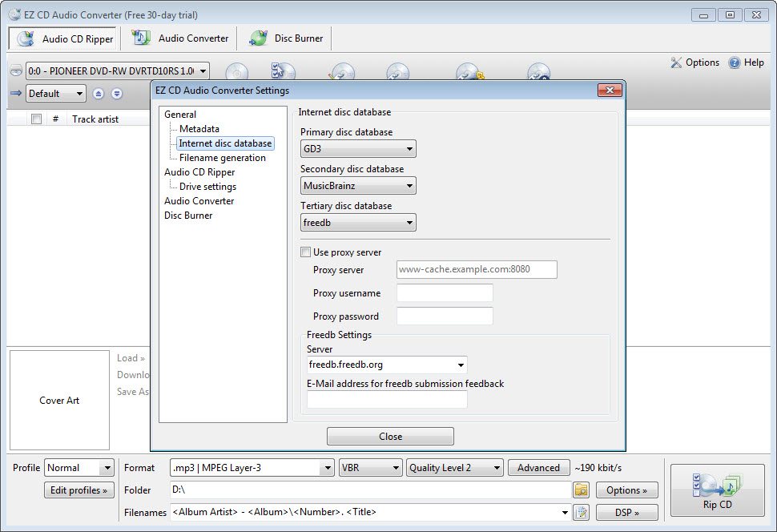The image size is (777, 532).
Task: Click the browse folder icon beside Folder field
Action: [582, 490]
